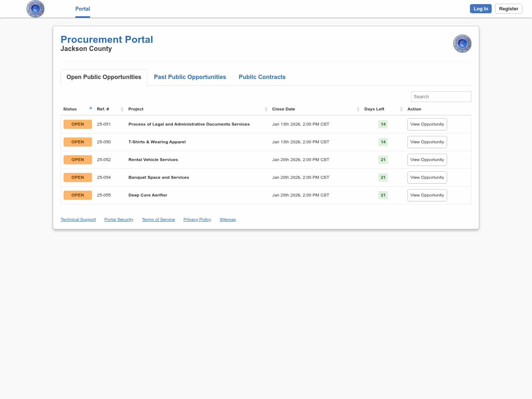This screenshot has width=532, height=399.
Task: View Opportunity for T-Shirts & Wearing Apparel
Action: 427,142
